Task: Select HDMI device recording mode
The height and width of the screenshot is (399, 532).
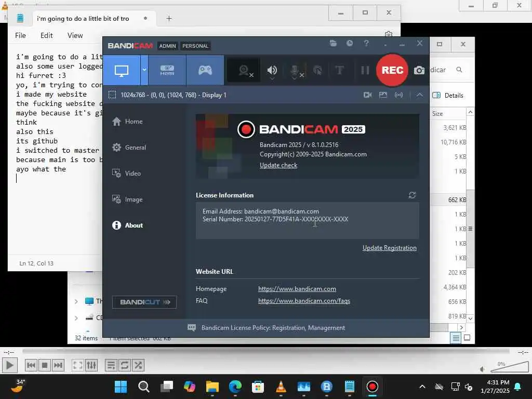Action: pyautogui.click(x=167, y=70)
